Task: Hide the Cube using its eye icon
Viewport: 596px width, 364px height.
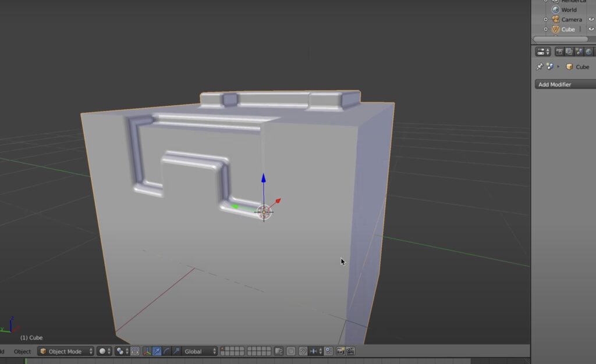Action: tap(591, 29)
